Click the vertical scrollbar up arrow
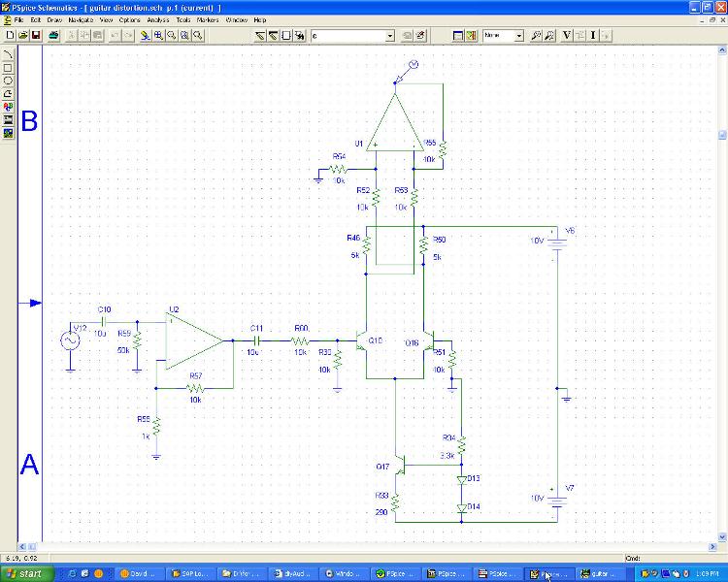The height and width of the screenshot is (582, 728). (722, 49)
